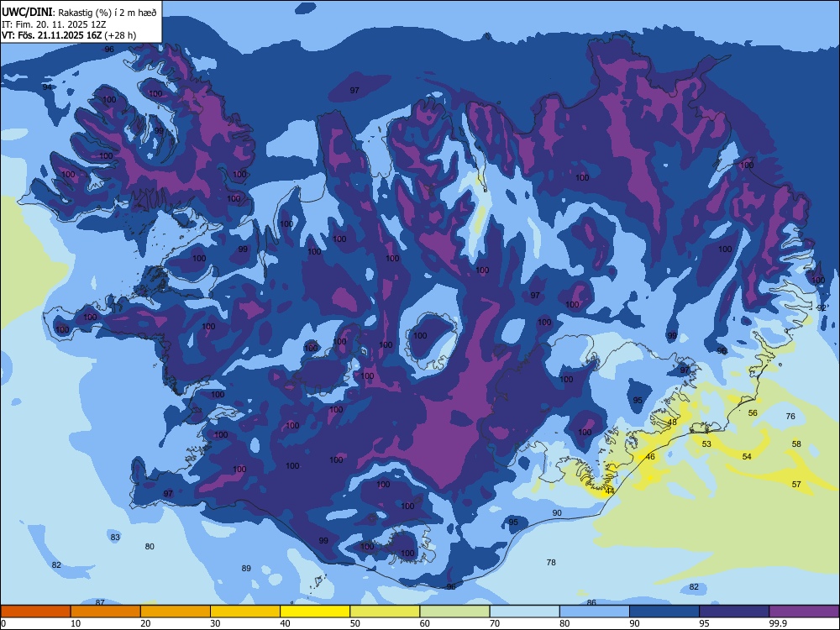Click the UWC/DINI title text
This screenshot has height=630, width=840.
tap(28, 12)
